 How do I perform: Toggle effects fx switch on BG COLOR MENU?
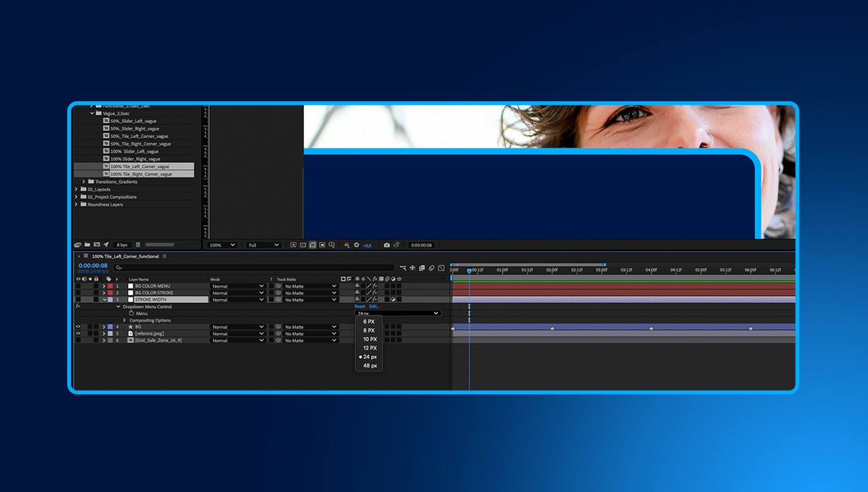[x=375, y=286]
